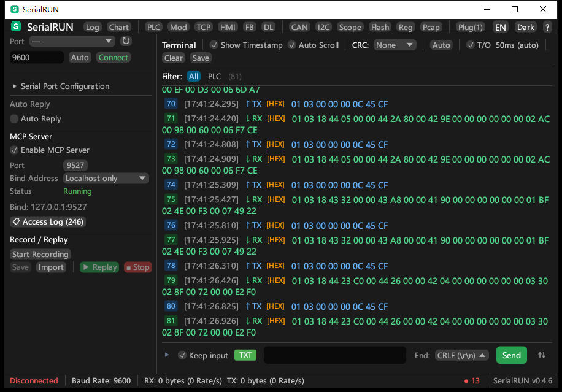Click the message input field
562x392 pixels.
[x=335, y=355]
